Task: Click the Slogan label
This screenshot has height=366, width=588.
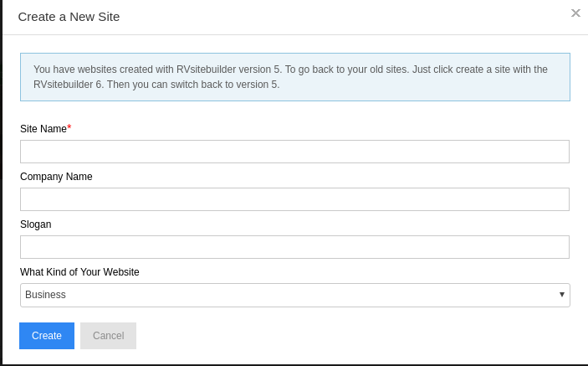Action: pos(36,224)
